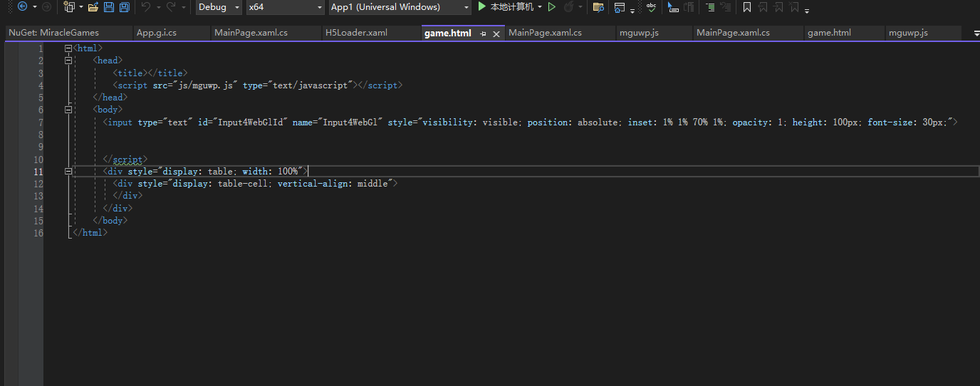The height and width of the screenshot is (386, 980).
Task: Go to the previous bookmark icon
Action: [x=763, y=7]
